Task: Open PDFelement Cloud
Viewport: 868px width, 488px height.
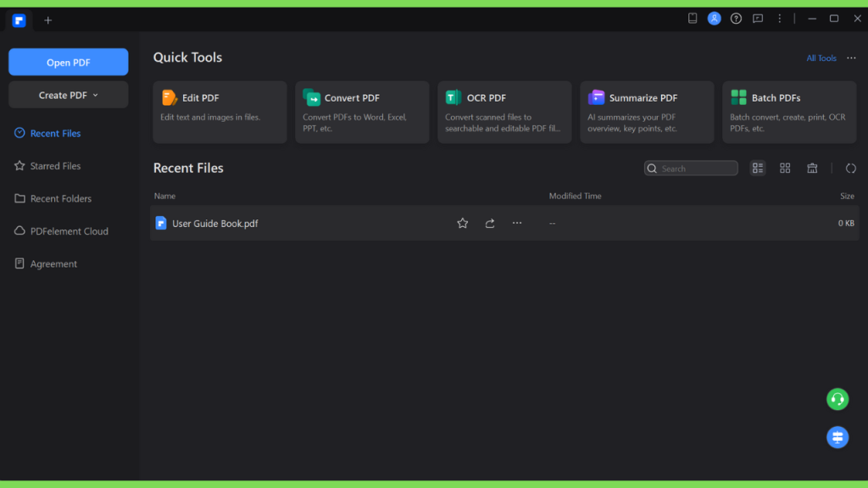Action: 61,231
